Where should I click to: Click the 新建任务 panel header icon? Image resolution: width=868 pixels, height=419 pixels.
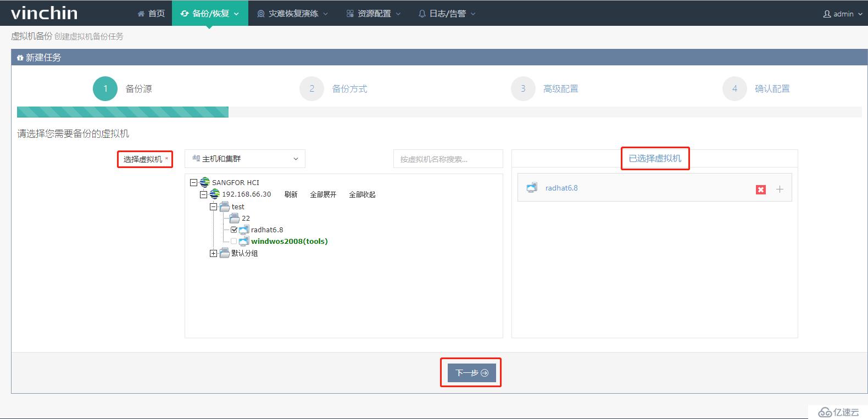point(20,58)
